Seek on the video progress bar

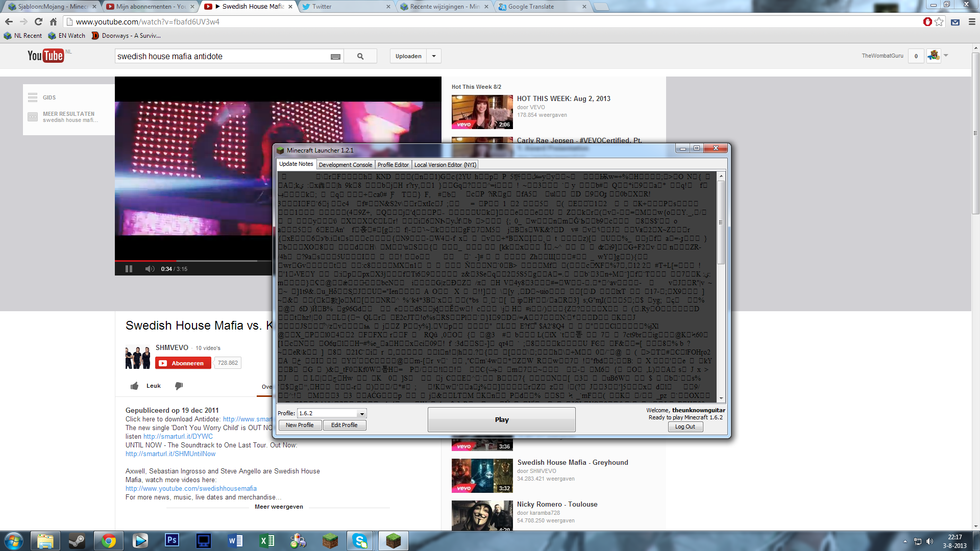204,261
